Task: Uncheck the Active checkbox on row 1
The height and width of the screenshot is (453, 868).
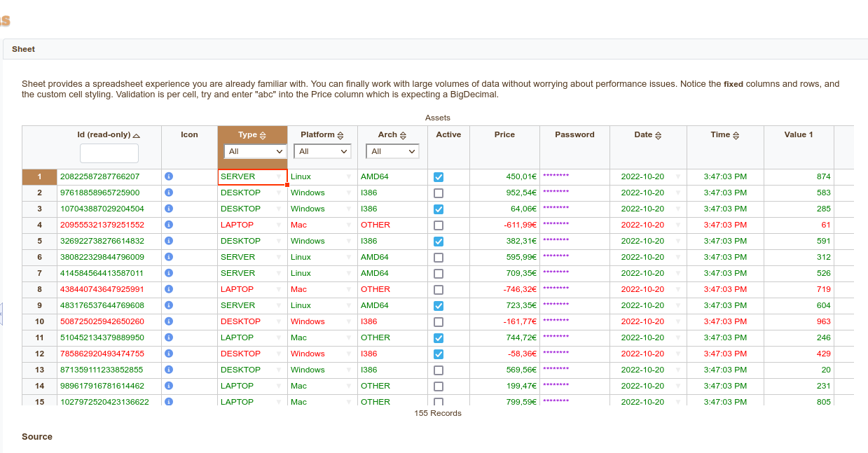Action: pyautogui.click(x=438, y=176)
